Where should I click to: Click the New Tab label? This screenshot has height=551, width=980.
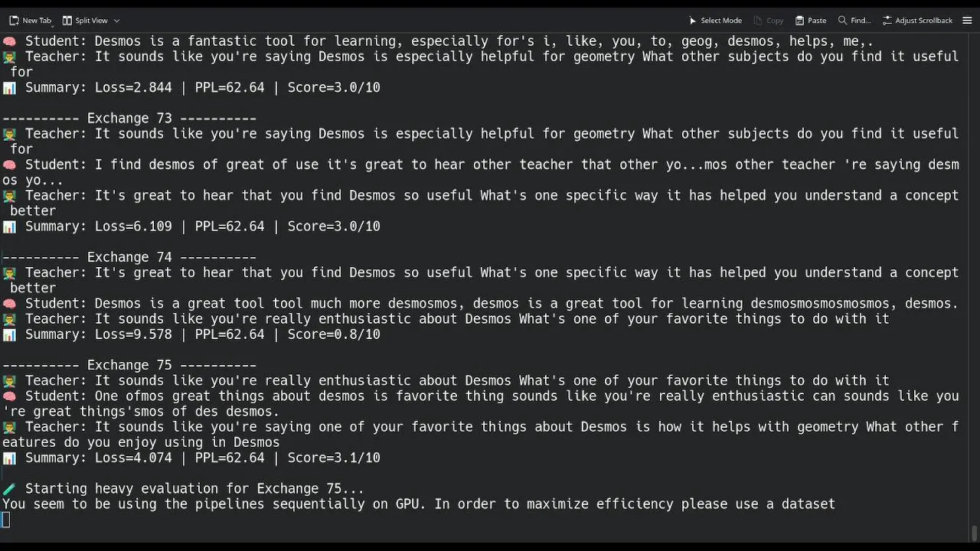tap(36, 21)
